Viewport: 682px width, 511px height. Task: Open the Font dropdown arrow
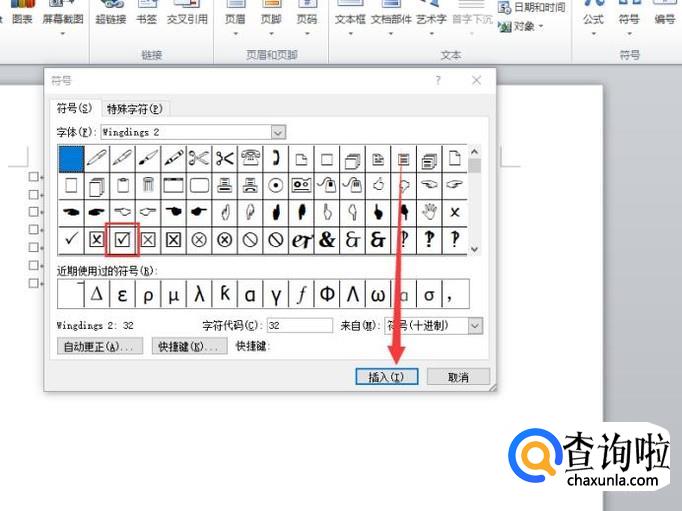278,132
